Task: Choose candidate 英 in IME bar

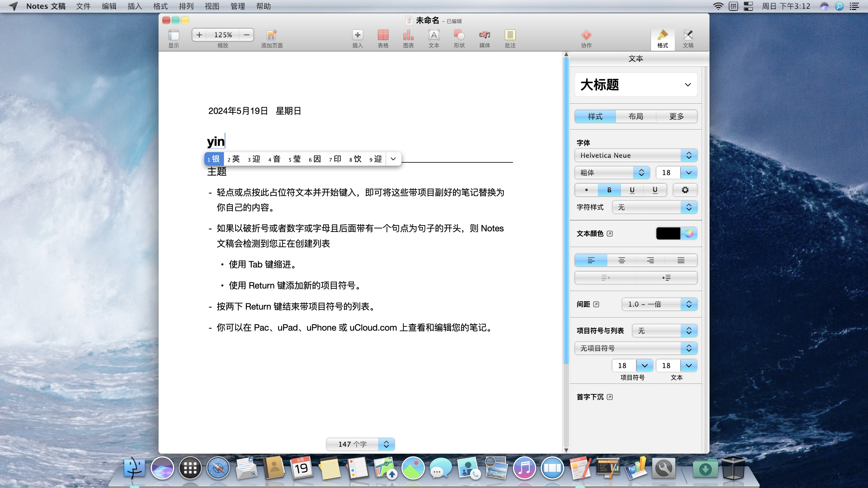Action: click(234, 159)
